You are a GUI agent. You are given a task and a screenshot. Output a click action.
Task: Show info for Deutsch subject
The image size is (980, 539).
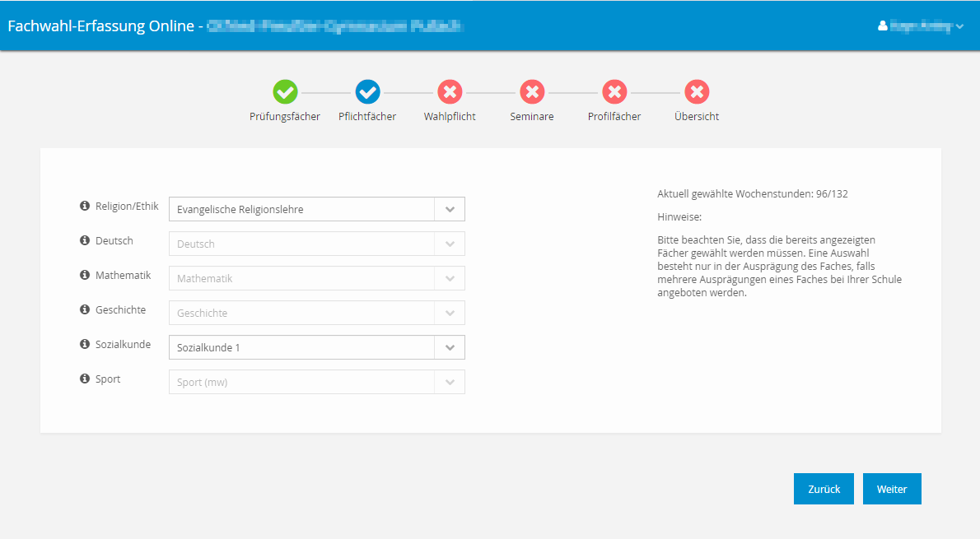(85, 240)
